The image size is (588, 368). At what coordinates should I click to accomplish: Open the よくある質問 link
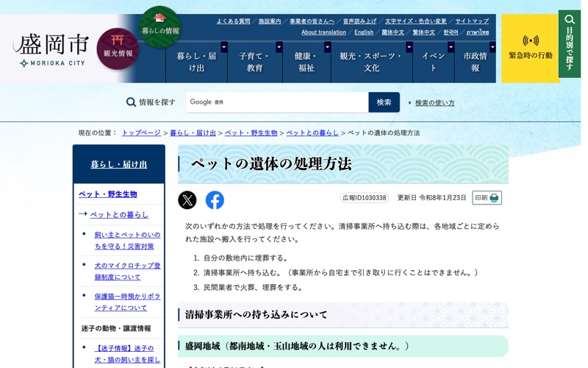[233, 21]
